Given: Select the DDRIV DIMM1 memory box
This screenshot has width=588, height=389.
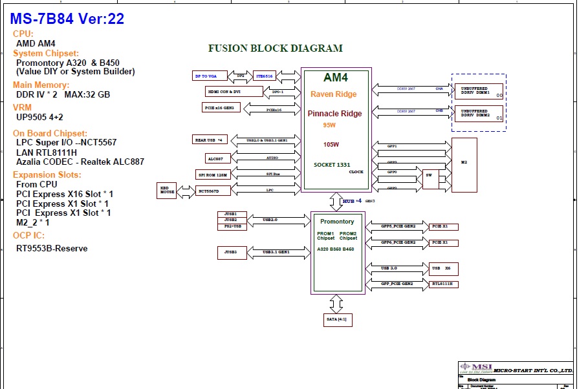Looking at the screenshot, I should point(479,92).
